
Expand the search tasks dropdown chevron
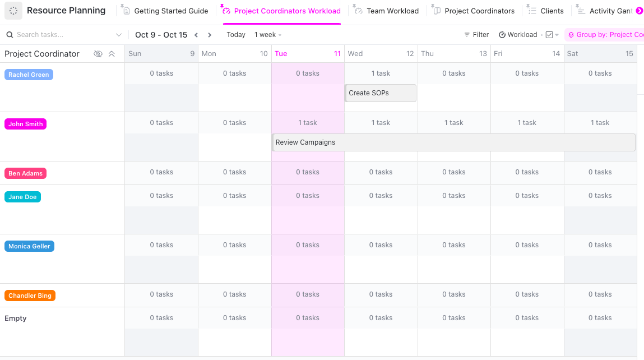[119, 35]
